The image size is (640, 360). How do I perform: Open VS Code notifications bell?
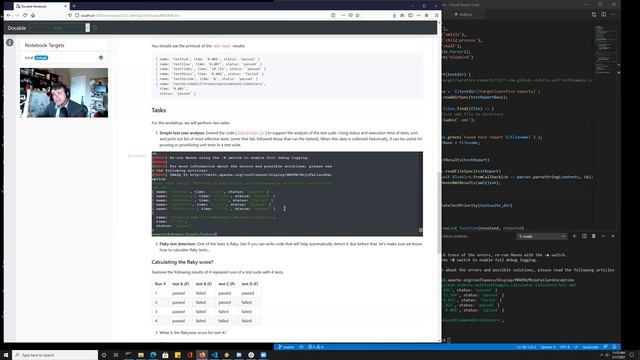click(614, 347)
